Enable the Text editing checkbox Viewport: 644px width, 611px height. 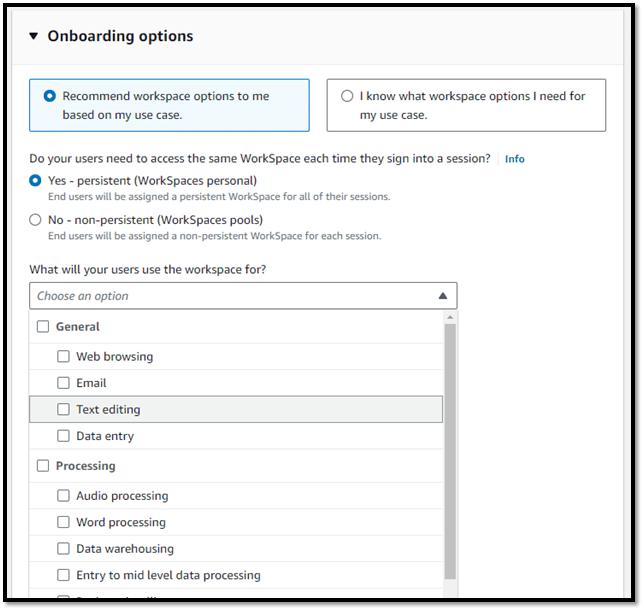coord(63,409)
